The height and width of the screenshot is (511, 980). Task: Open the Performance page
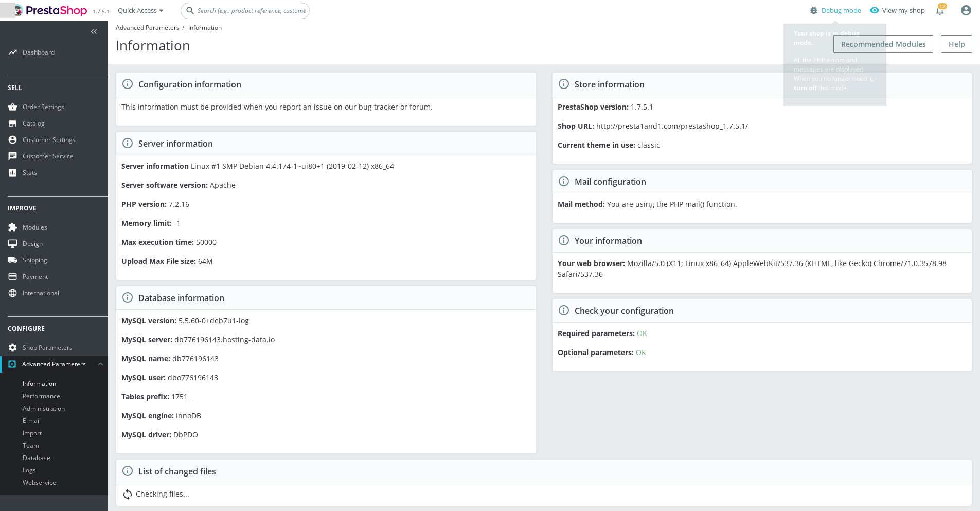click(41, 396)
